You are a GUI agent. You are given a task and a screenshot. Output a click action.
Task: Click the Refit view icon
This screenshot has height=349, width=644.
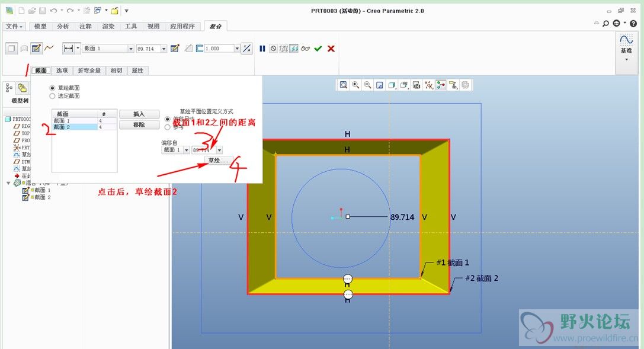[344, 85]
